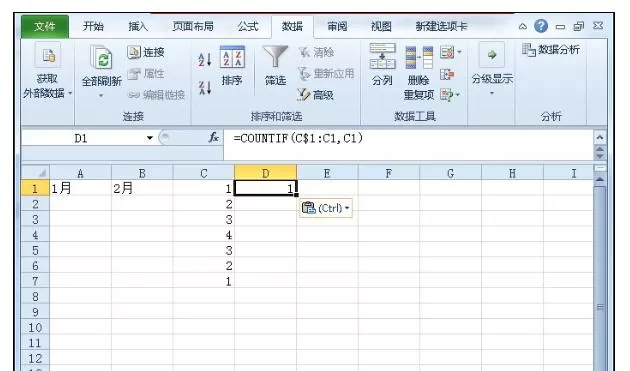The height and width of the screenshot is (371, 630).
Task: Sort ascending with the A-to-Z icon
Action: (x=205, y=60)
